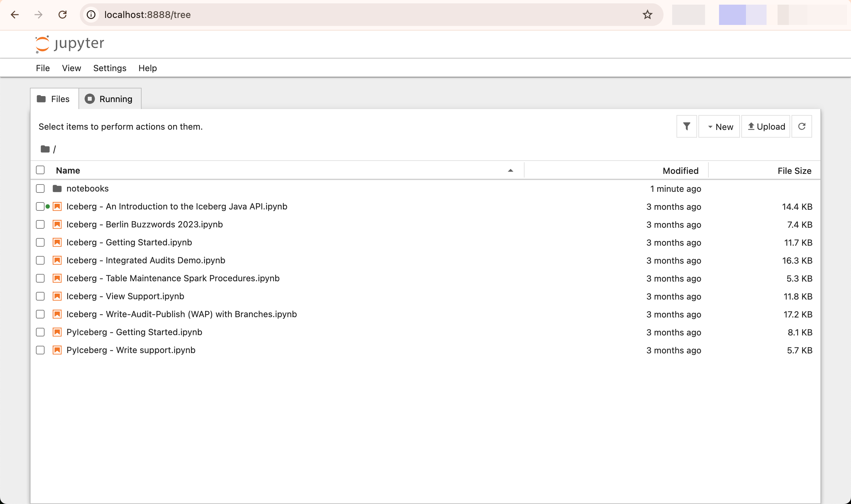
Task: Open the New dropdown menu
Action: (x=719, y=126)
